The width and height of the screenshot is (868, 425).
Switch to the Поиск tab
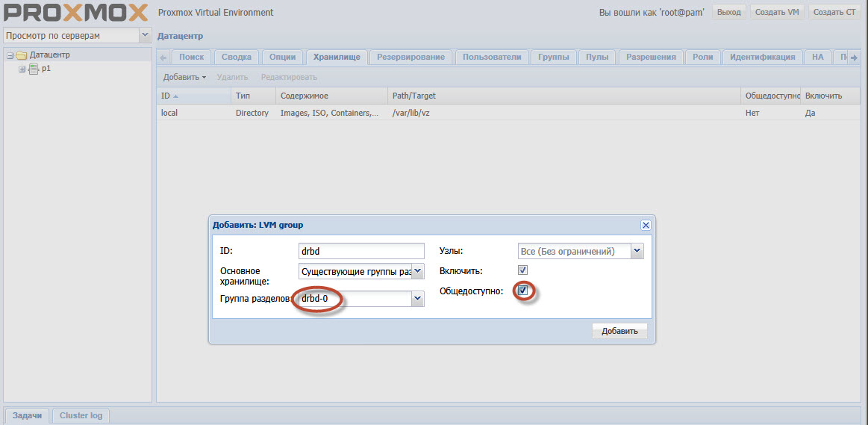[x=192, y=57]
